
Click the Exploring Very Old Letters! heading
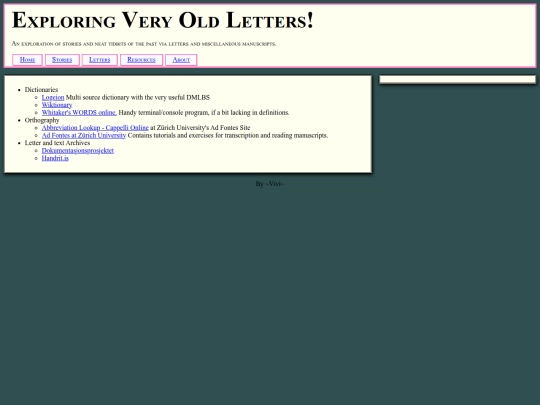coord(163,20)
